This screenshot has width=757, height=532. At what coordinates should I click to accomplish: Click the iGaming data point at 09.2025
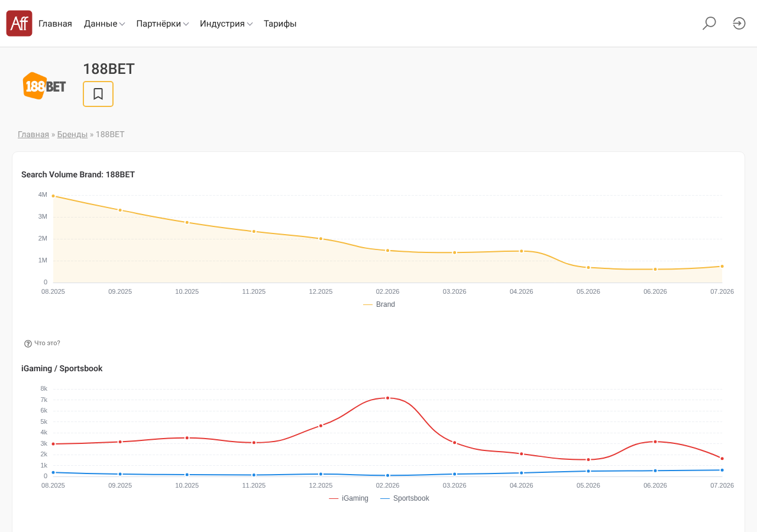[120, 474]
